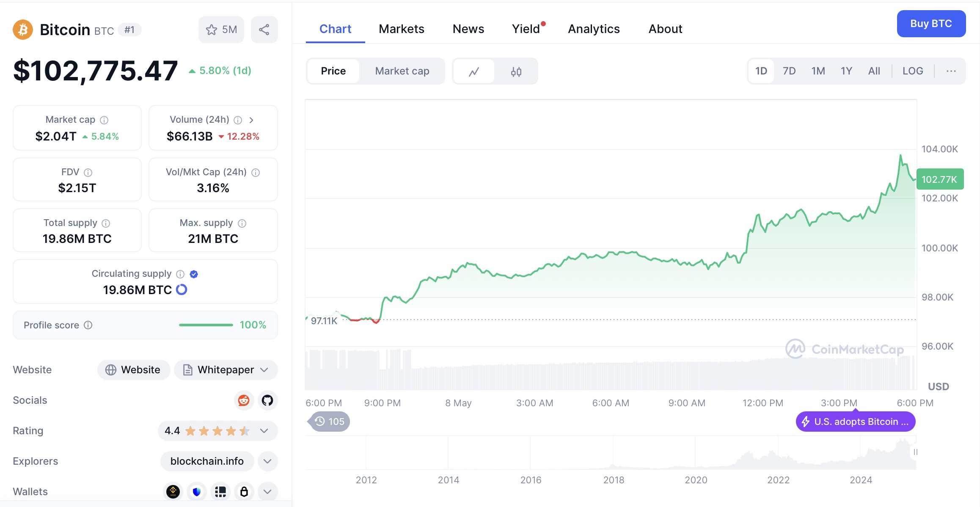
Task: Switch to candlestick chart view icon
Action: (516, 71)
